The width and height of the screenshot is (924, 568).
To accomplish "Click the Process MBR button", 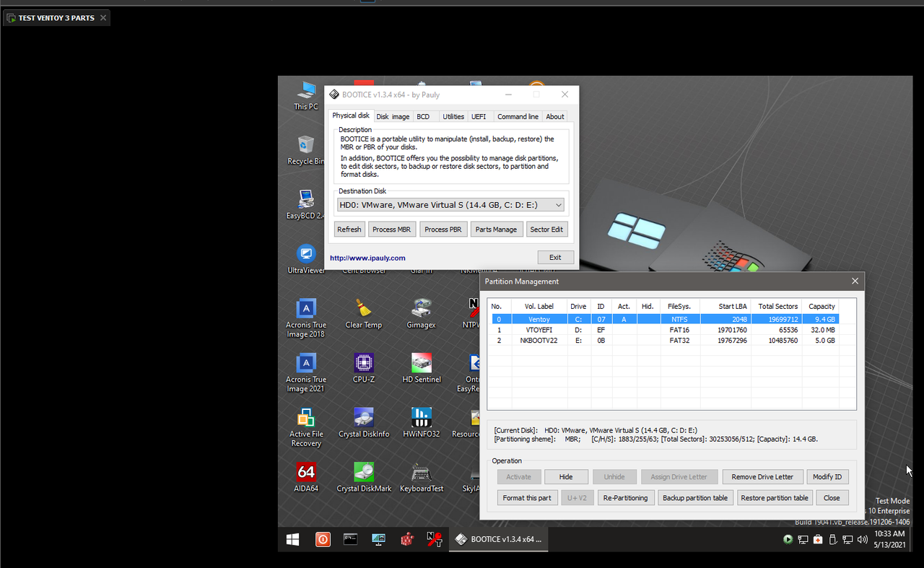I will pos(392,230).
